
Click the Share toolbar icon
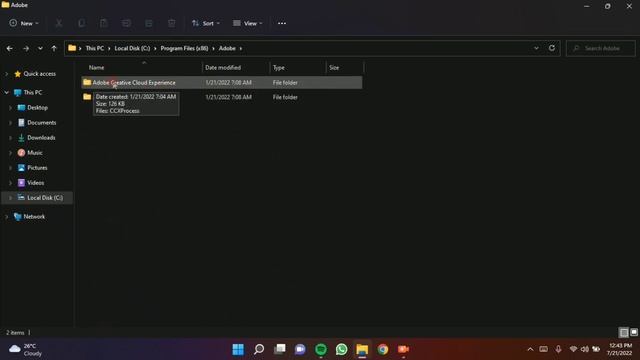point(149,23)
